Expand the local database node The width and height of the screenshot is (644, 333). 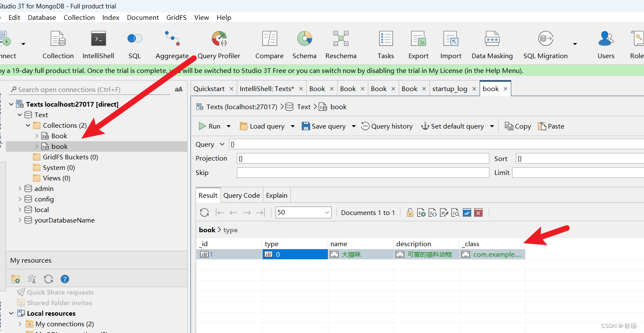pyautogui.click(x=20, y=209)
